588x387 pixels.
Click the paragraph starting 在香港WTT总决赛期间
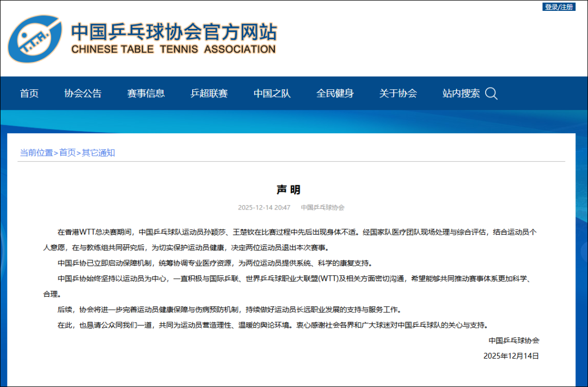click(x=290, y=240)
